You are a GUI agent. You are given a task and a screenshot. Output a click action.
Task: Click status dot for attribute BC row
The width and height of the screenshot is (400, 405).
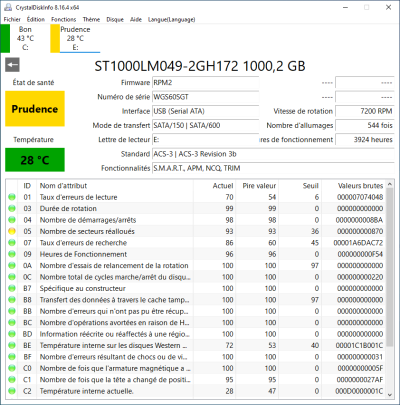(x=12, y=322)
